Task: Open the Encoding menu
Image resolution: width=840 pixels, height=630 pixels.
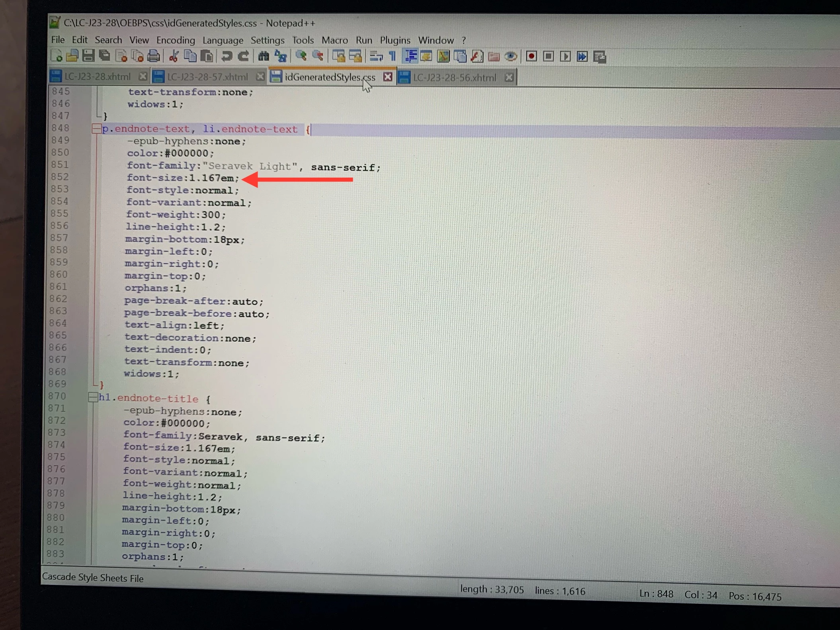Action: tap(176, 40)
